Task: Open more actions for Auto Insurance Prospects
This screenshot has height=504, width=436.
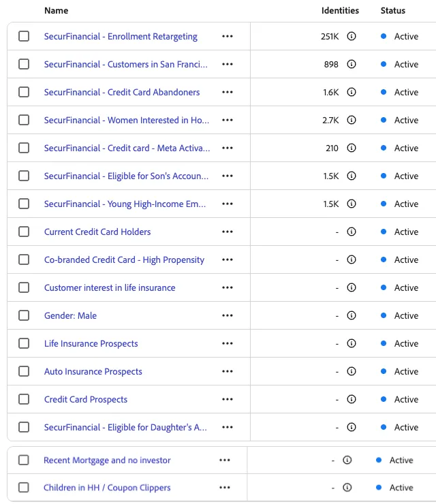Action: coord(228,372)
